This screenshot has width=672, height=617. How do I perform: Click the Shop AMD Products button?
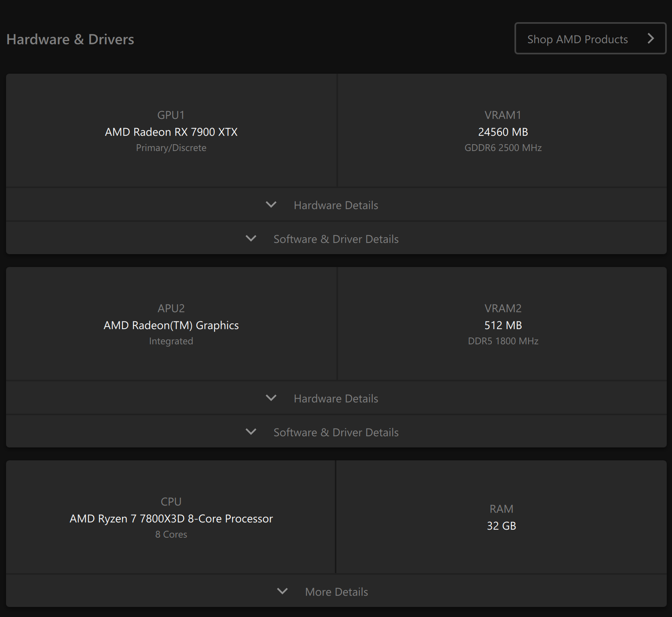coord(590,38)
